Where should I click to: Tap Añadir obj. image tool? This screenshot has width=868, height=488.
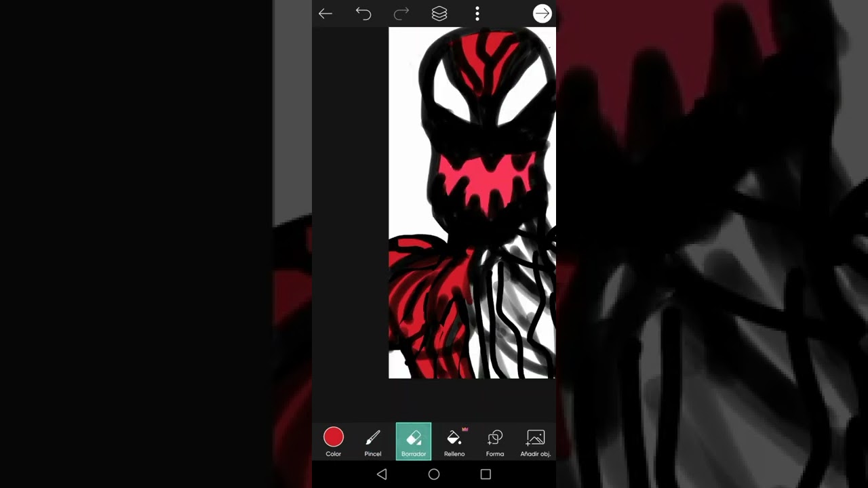pos(536,442)
